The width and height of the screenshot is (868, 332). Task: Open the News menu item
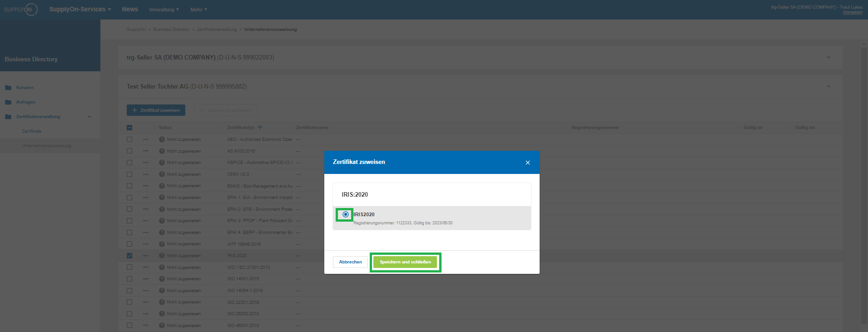130,9
